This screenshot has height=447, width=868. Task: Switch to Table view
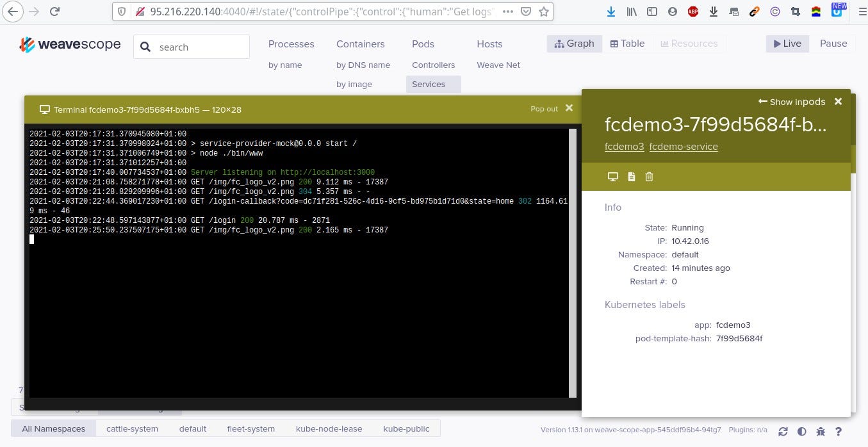click(x=627, y=44)
